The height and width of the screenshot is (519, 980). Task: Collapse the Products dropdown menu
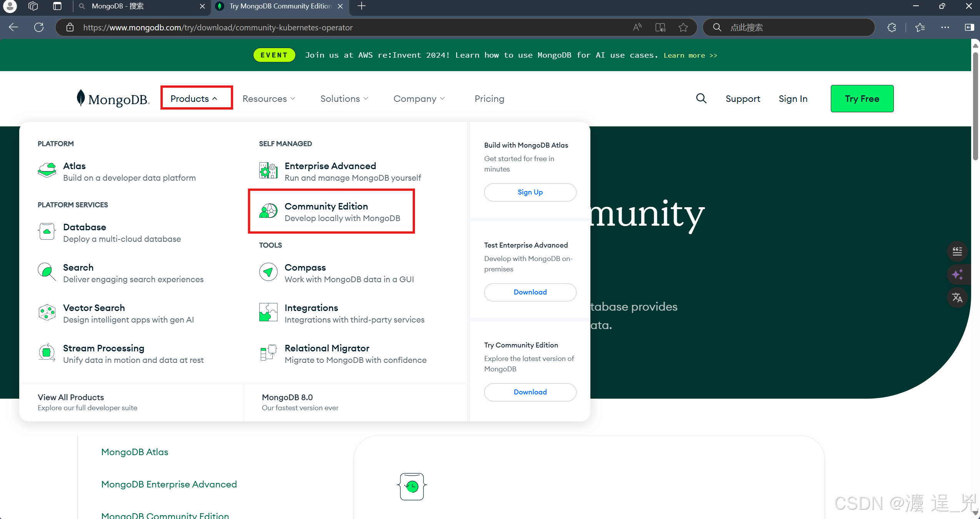tap(194, 98)
